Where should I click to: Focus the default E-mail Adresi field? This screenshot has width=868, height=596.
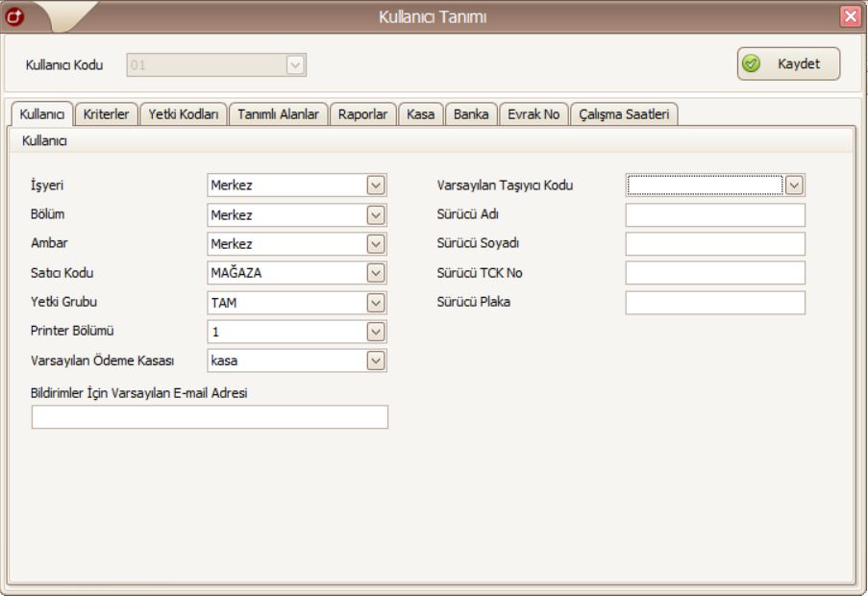tap(210, 416)
